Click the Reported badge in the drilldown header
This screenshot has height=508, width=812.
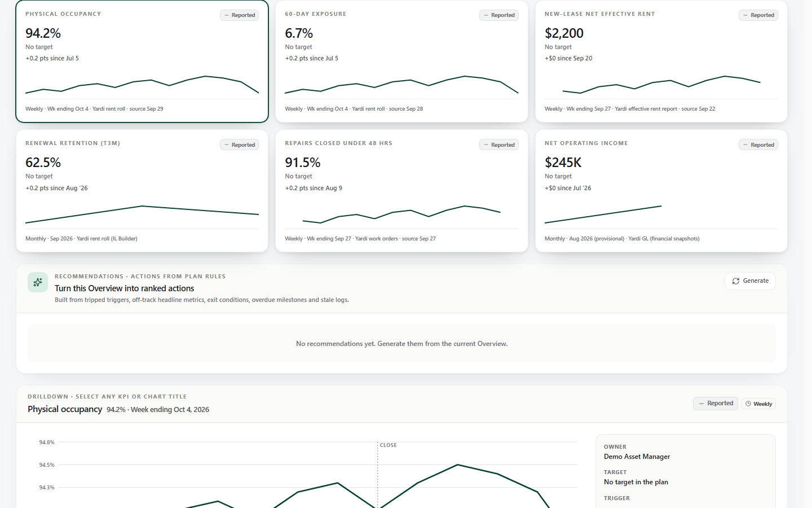coord(716,404)
